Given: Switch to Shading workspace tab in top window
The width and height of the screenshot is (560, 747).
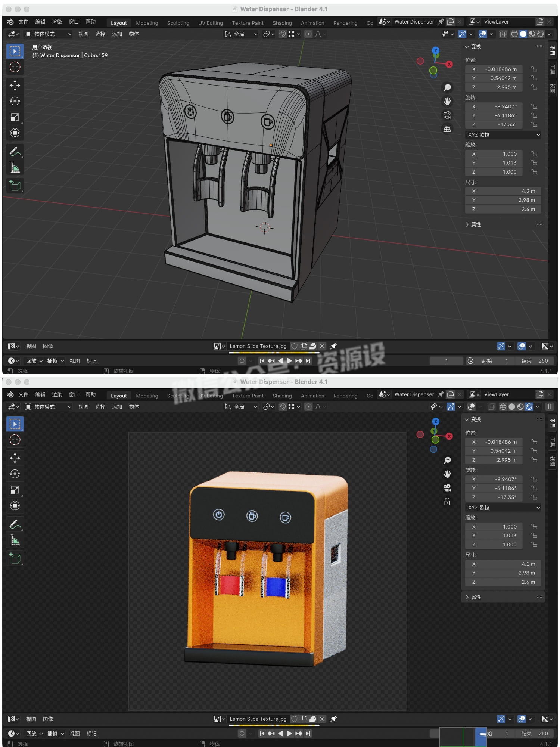Looking at the screenshot, I should tap(282, 23).
